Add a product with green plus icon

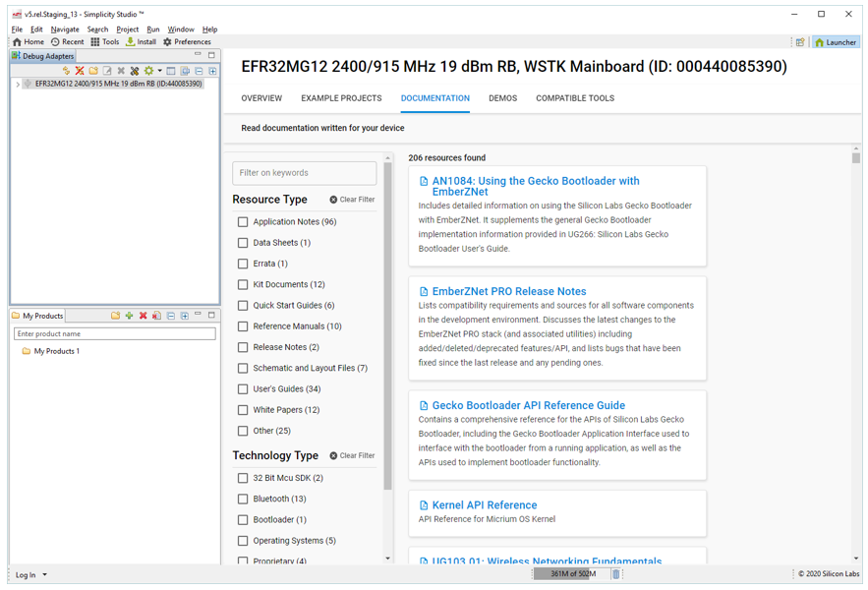pos(129,316)
